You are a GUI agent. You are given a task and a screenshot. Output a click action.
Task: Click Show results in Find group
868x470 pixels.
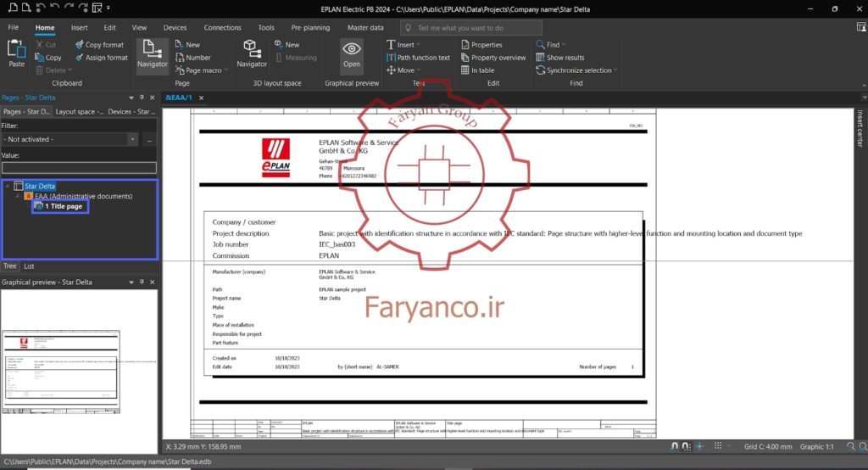pos(560,58)
